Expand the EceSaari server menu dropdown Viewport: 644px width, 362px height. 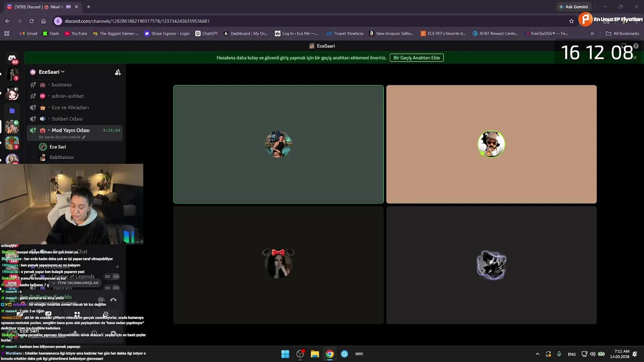point(51,72)
